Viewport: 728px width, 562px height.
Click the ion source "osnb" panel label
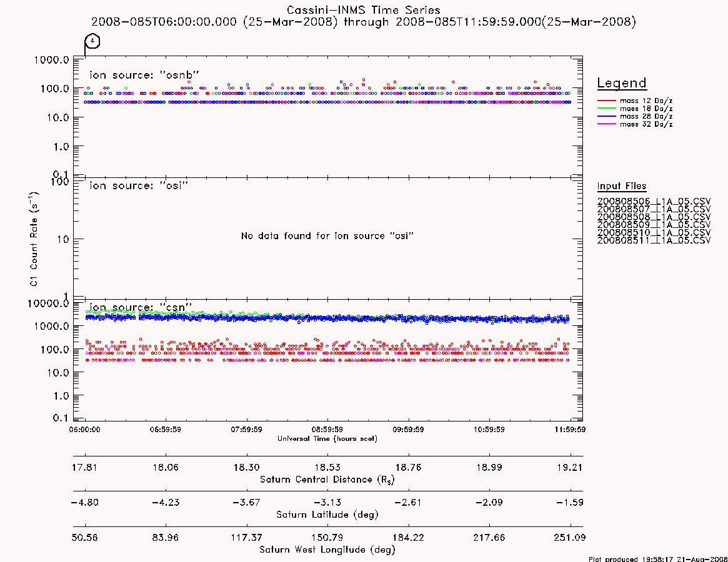click(x=144, y=75)
